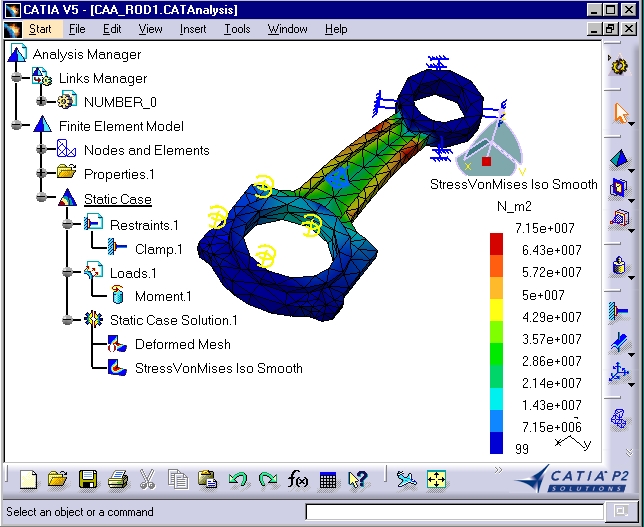Viewport: 644px width, 527px height.
Task: Collapse the Loads.1 node
Action: 68,272
